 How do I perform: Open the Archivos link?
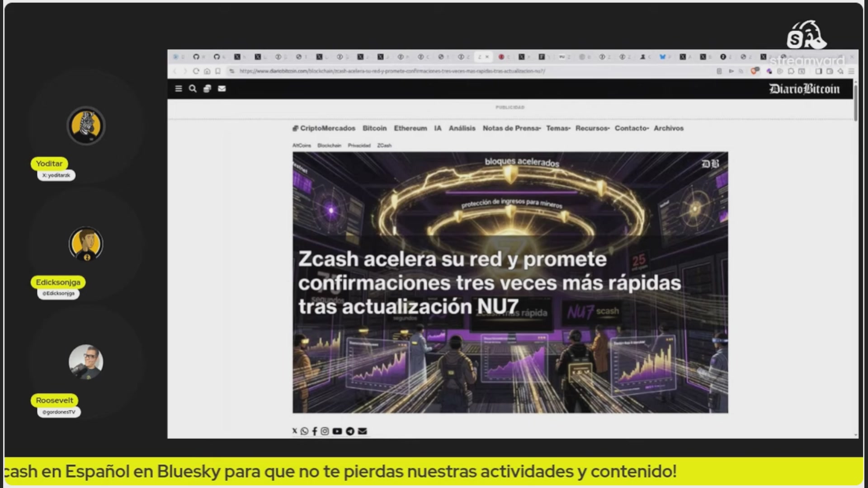669,128
